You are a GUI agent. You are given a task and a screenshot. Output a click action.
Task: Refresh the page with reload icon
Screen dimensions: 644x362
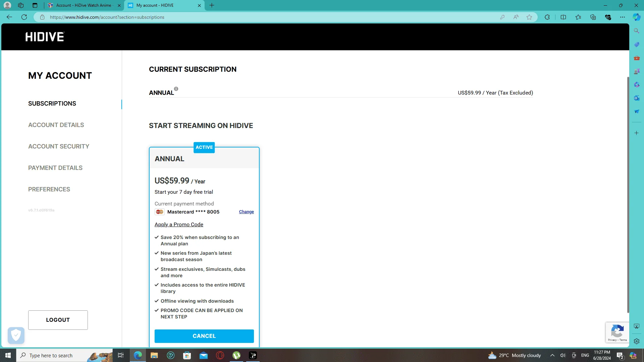coord(24,17)
